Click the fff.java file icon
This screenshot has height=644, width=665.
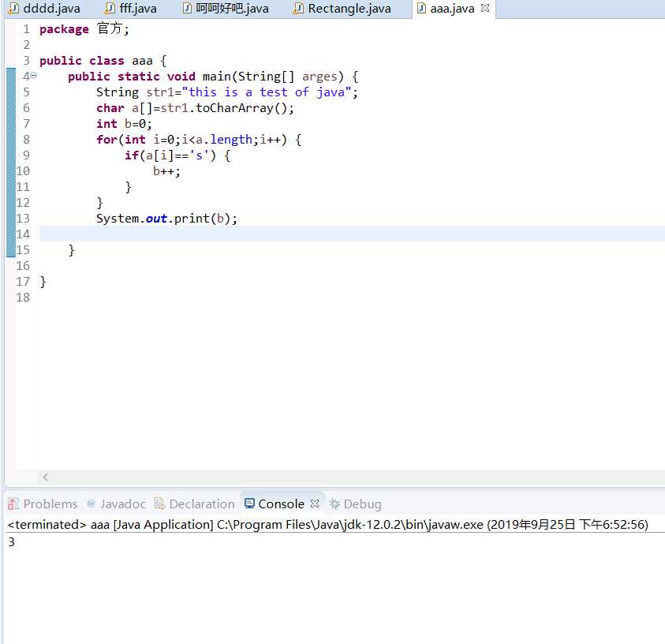110,8
